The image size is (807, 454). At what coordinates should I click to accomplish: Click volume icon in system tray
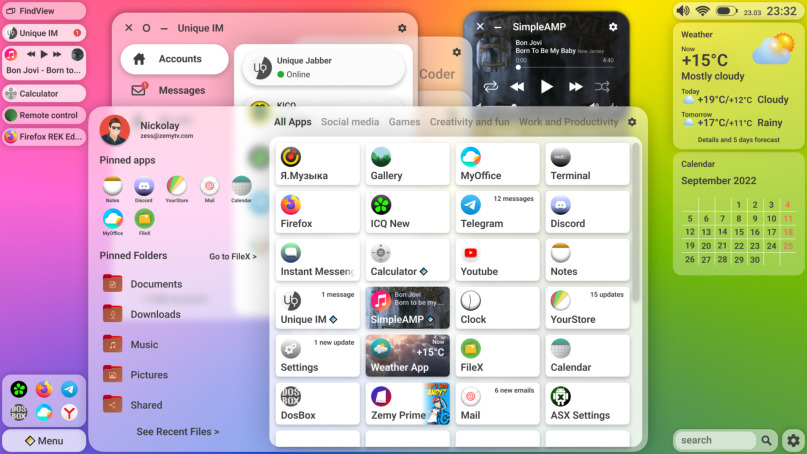click(x=683, y=11)
